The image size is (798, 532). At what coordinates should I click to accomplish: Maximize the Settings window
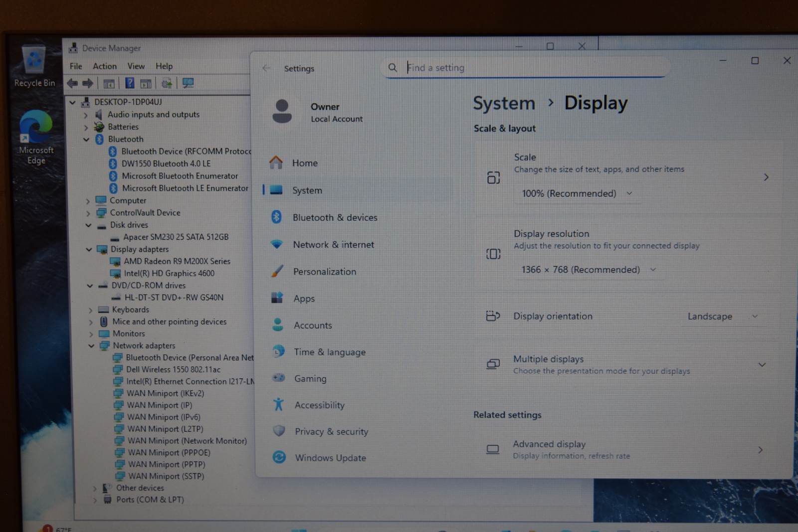(x=755, y=61)
